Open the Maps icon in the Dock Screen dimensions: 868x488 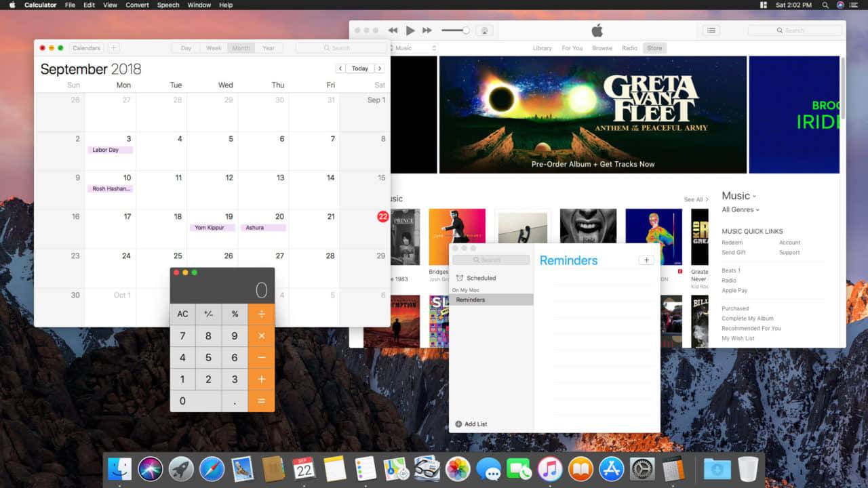[x=396, y=469]
